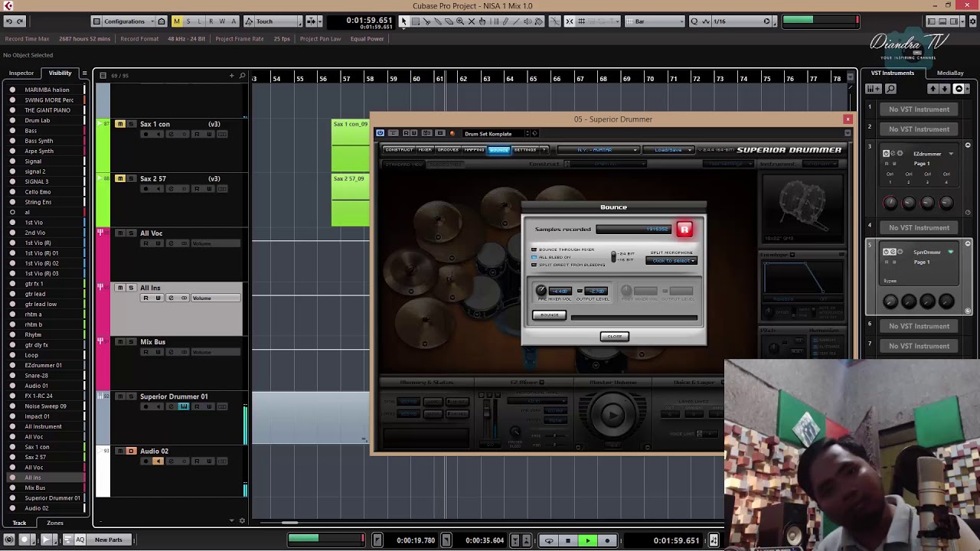980x551 pixels.
Task: Open the Mixer tab in Superior Drummer
Action: tap(424, 150)
